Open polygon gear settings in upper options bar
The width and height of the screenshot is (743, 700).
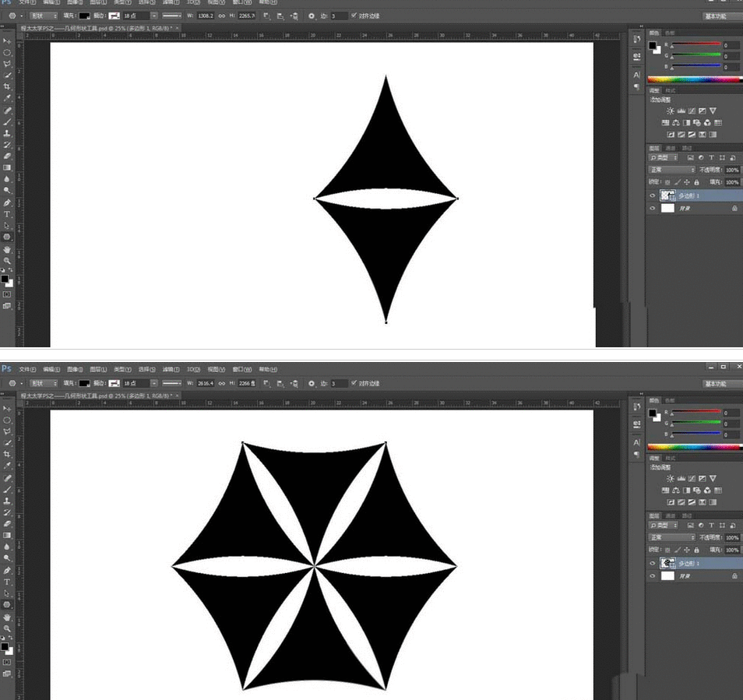point(312,15)
